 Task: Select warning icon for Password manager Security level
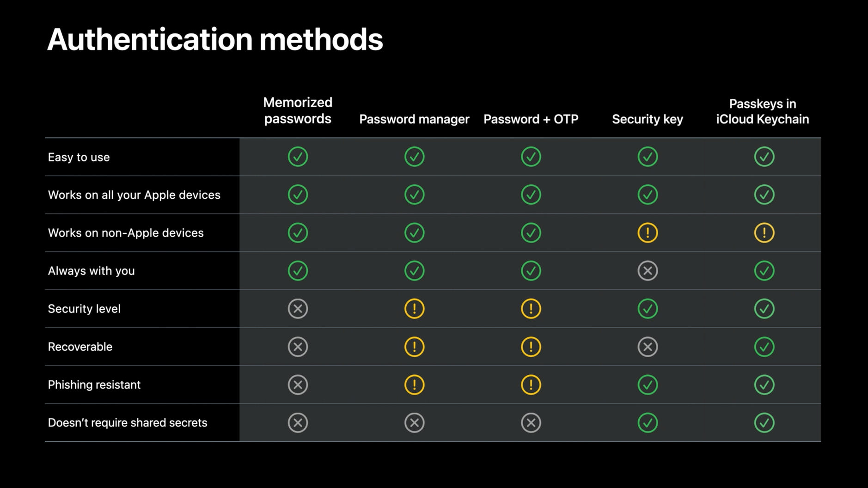click(414, 309)
